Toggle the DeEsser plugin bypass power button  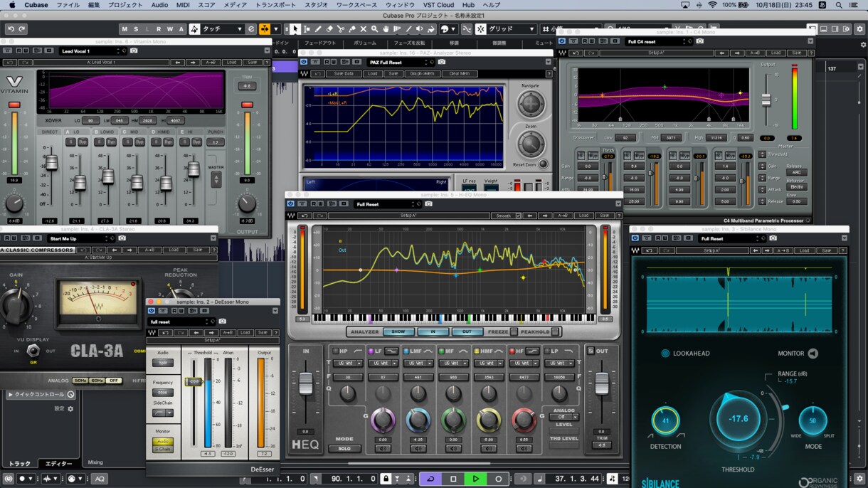[x=152, y=311]
